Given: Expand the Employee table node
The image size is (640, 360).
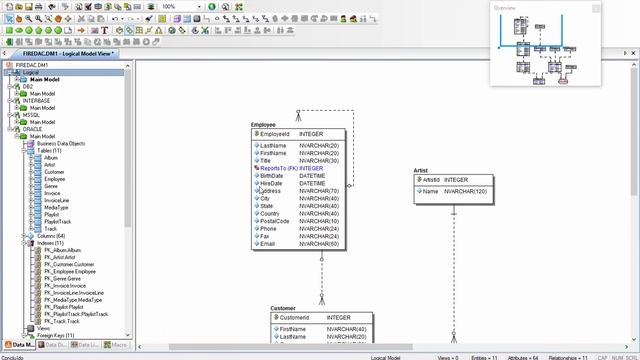Looking at the screenshot, I should click(31, 179).
